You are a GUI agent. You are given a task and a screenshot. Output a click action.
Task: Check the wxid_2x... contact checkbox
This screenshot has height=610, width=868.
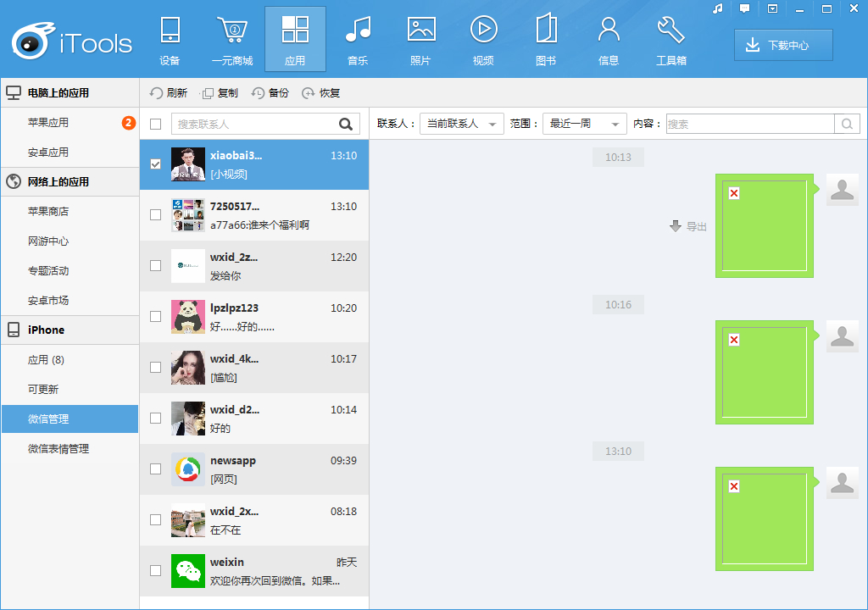(156, 520)
